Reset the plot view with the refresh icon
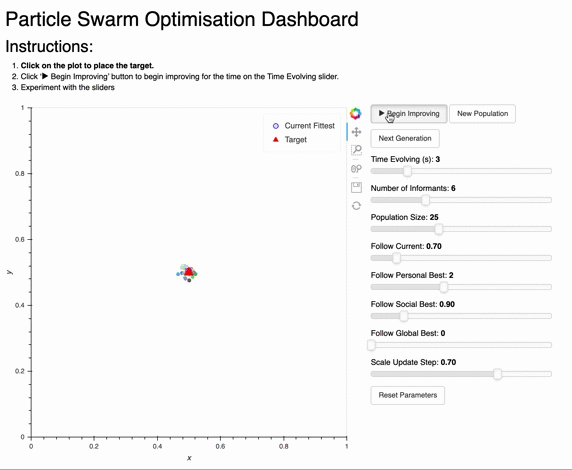The image size is (572, 470). (x=356, y=206)
